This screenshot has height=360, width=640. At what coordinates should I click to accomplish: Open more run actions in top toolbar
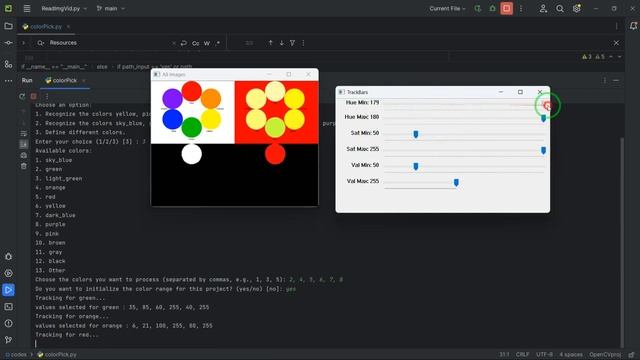pyautogui.click(x=521, y=8)
